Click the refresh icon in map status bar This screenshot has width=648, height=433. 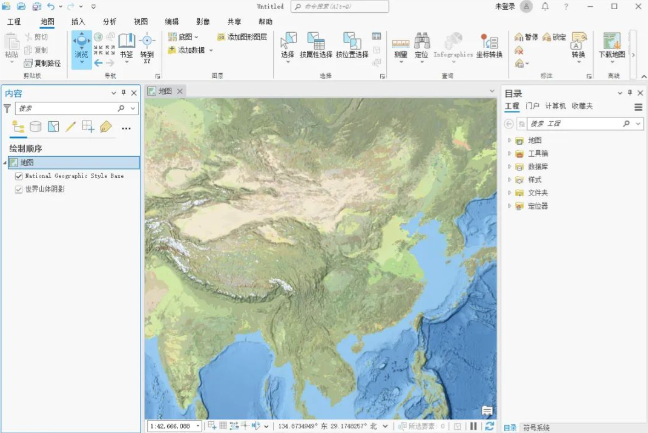tap(489, 426)
